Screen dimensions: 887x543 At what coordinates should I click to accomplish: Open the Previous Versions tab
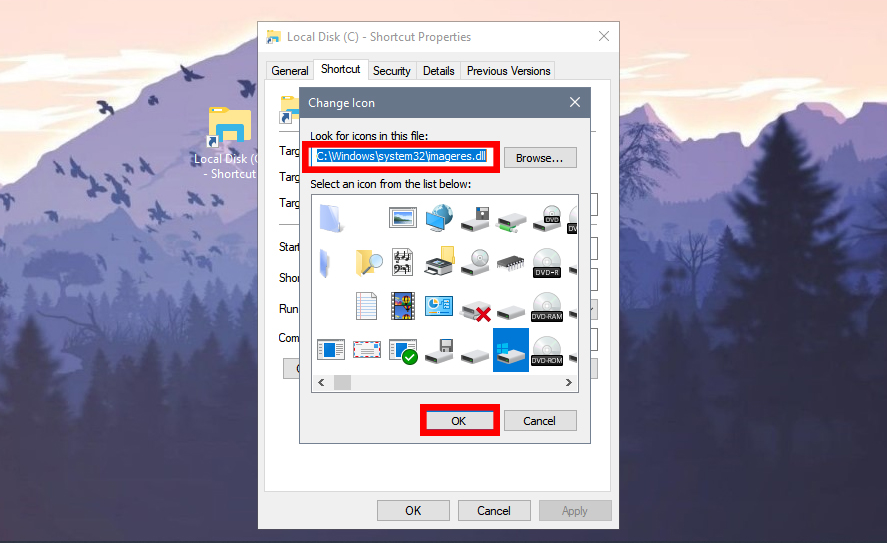(508, 71)
